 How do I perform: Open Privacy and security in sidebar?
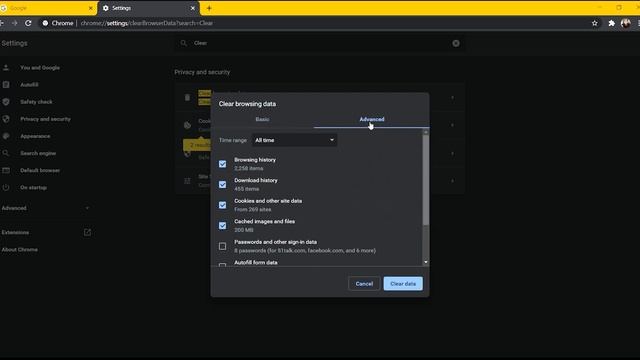pyautogui.click(x=45, y=119)
